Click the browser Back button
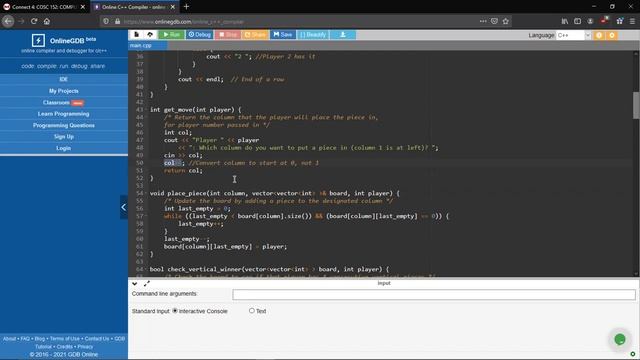This screenshot has width=640, height=360. click(8, 21)
